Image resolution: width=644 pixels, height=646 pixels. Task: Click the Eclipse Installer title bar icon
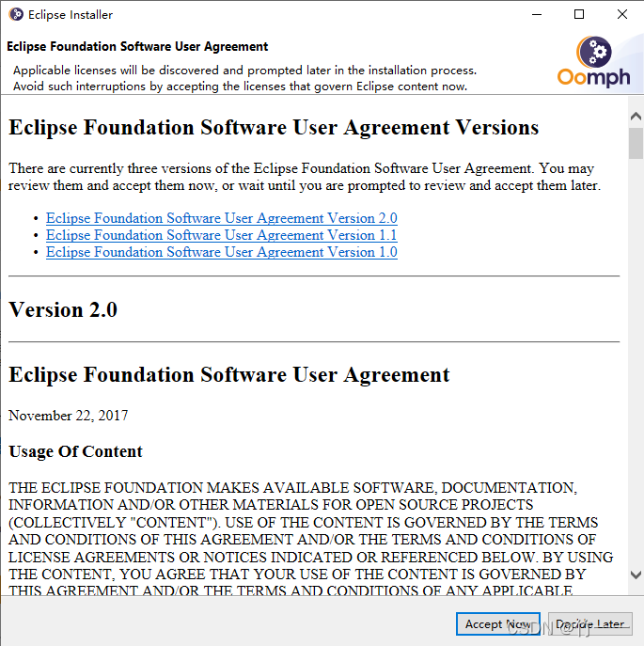pos(16,14)
